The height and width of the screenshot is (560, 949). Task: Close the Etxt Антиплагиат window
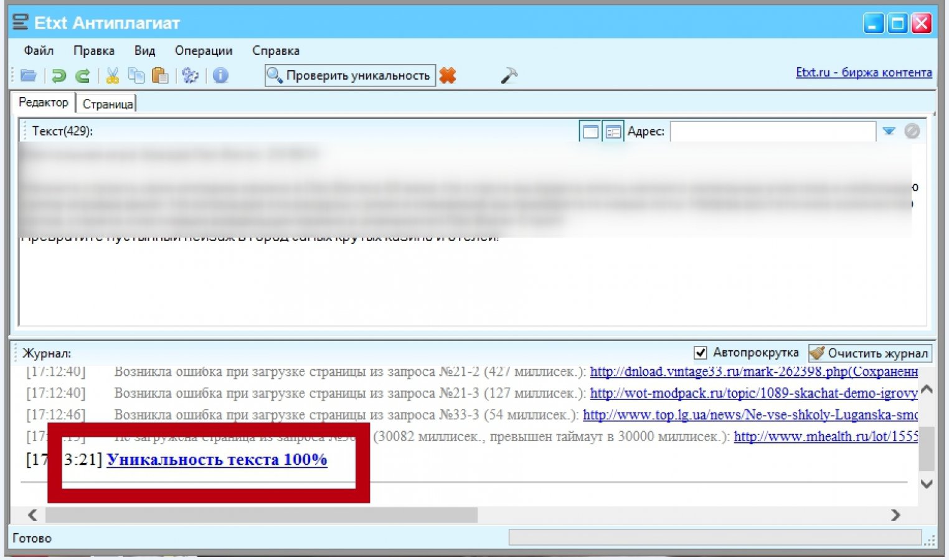click(x=922, y=24)
